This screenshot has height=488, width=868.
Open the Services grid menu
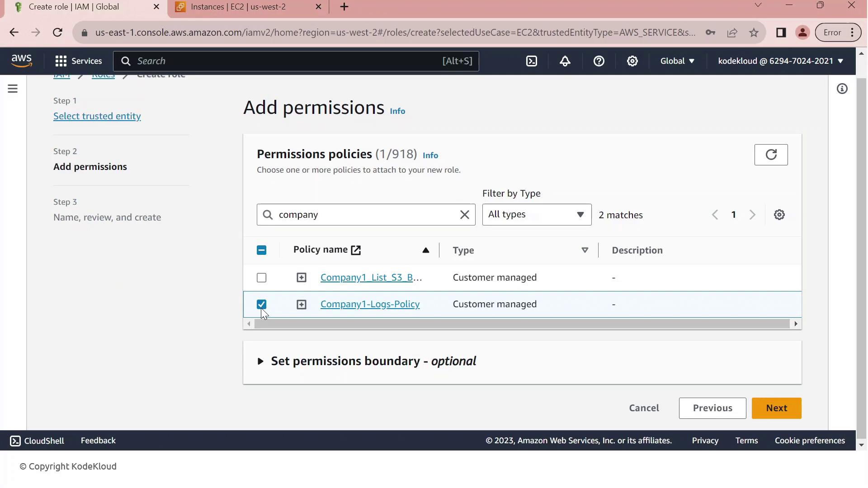(x=78, y=61)
